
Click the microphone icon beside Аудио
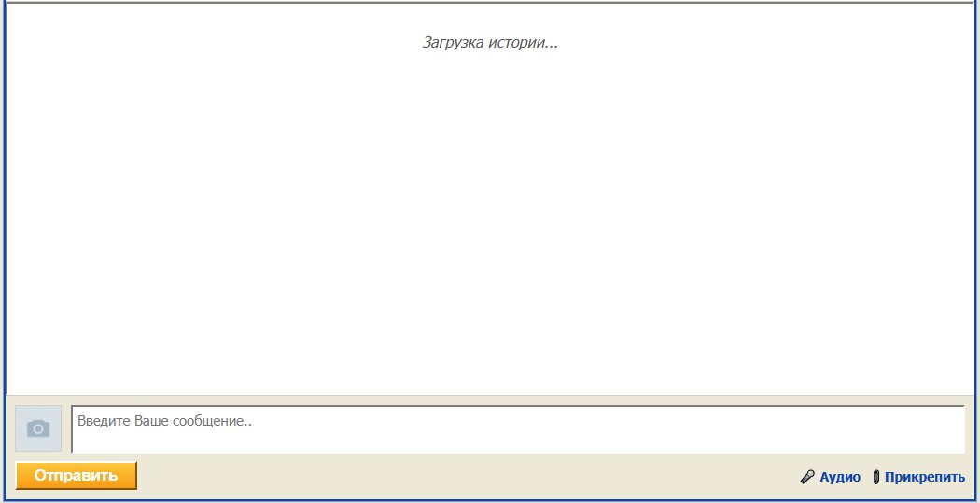coord(807,478)
